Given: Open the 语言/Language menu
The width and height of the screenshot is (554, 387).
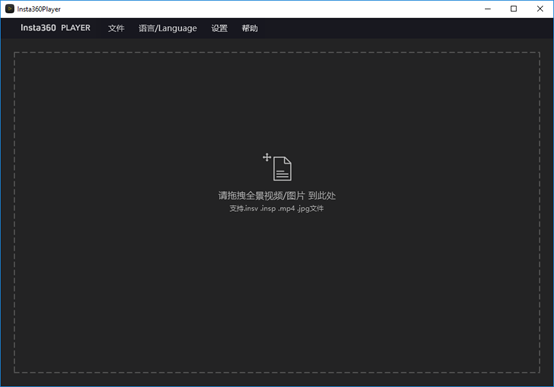Looking at the screenshot, I should (167, 28).
